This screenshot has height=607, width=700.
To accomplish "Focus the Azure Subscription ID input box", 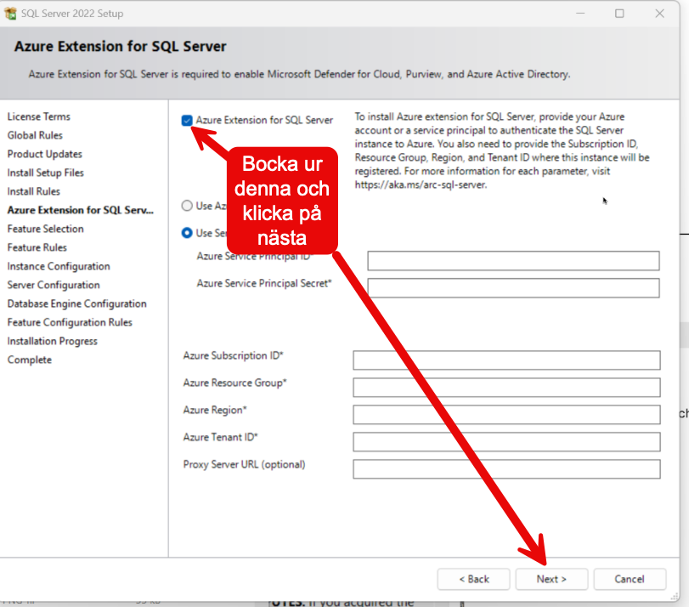I will click(x=506, y=360).
